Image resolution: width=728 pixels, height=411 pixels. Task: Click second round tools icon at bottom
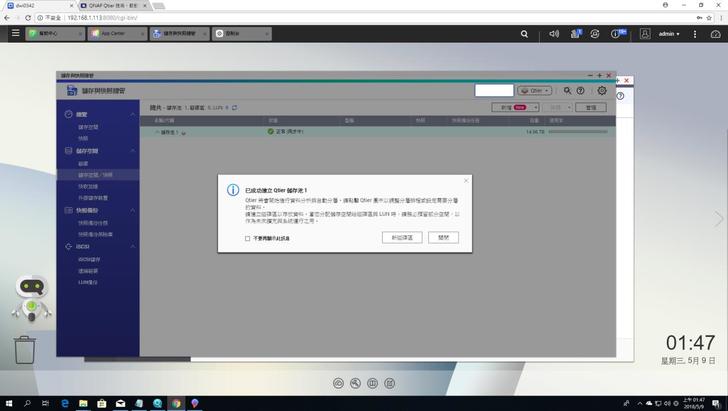click(x=355, y=383)
